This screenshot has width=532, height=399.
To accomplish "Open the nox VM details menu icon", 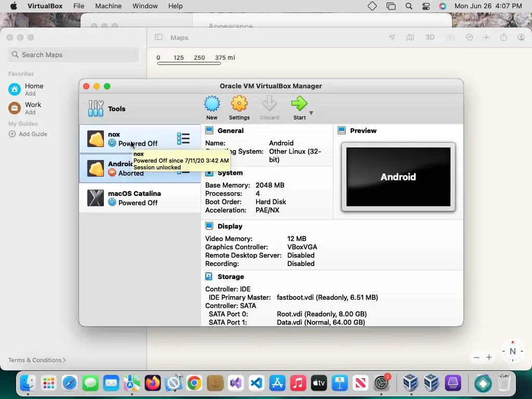I will [x=183, y=138].
